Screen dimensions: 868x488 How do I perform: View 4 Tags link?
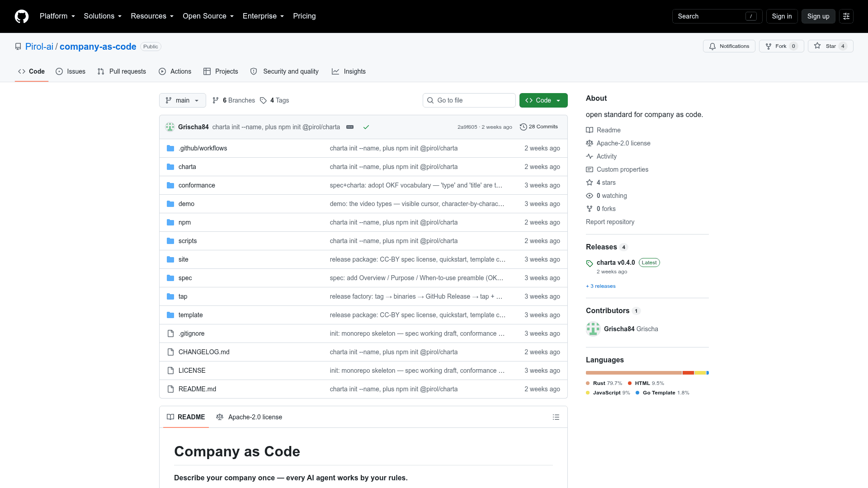point(274,100)
